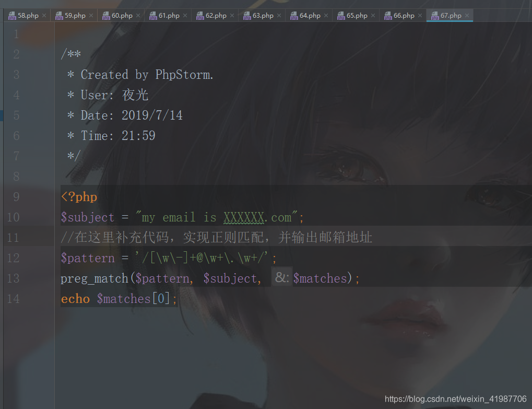The height and width of the screenshot is (409, 532).
Task: Close the 67.php tab
Action: point(467,16)
